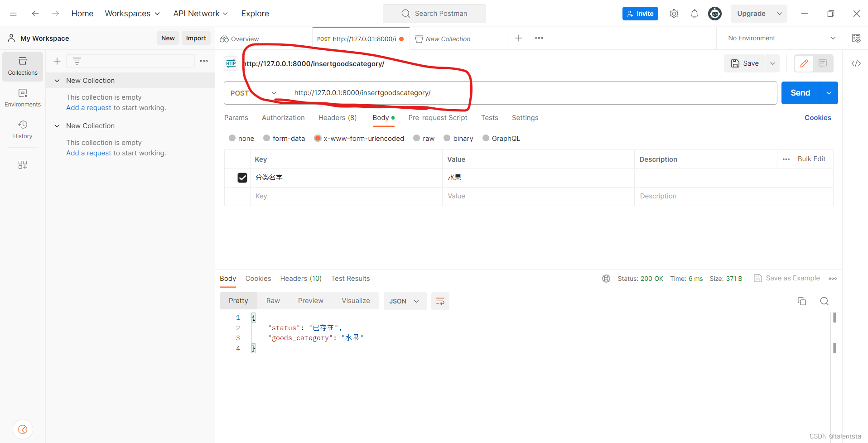
Task: Show request History panel
Action: 22,130
